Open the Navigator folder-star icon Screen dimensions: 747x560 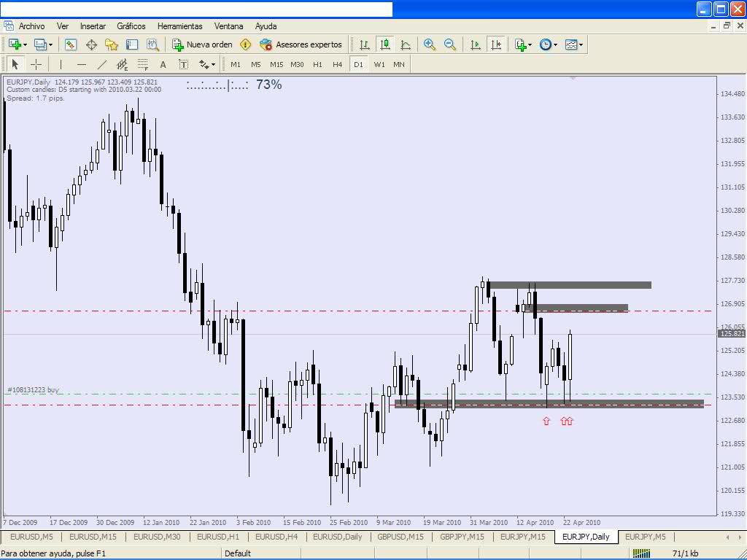112,44
